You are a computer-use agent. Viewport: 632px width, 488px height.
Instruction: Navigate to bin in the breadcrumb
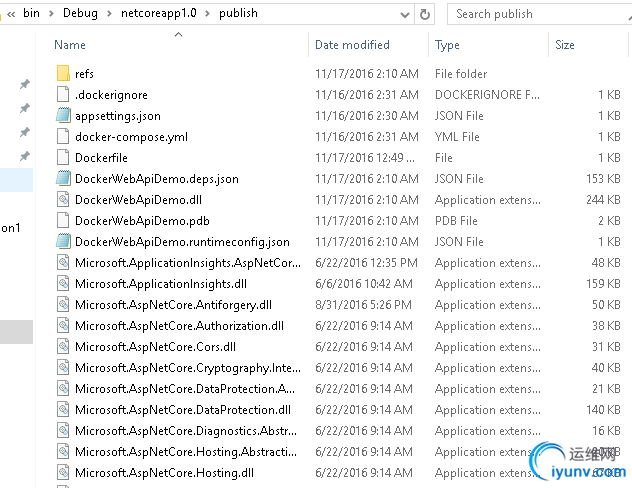(x=31, y=13)
